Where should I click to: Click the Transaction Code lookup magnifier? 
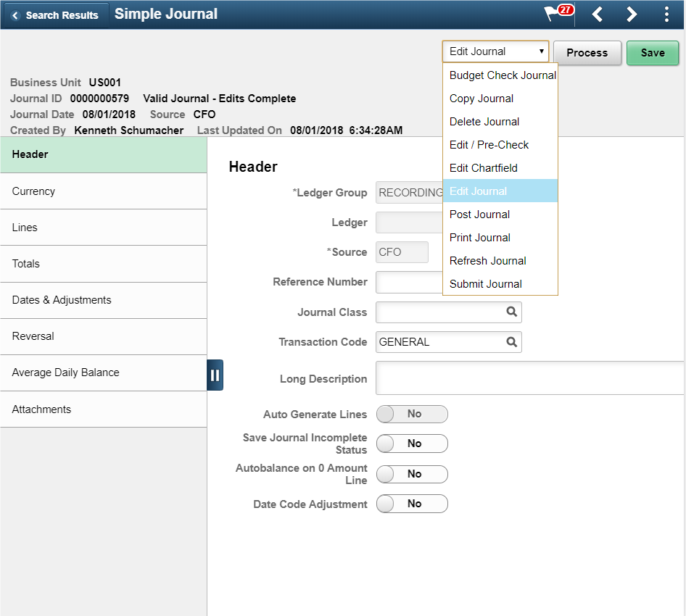[511, 342]
